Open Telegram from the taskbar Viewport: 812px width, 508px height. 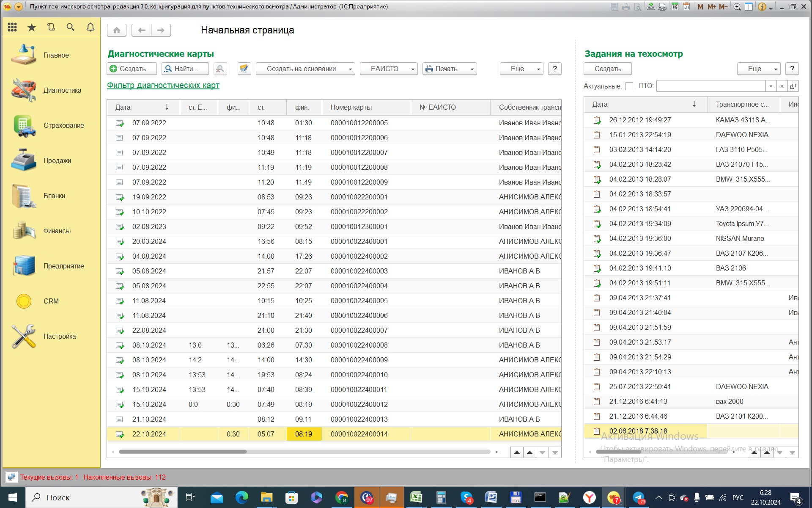(638, 497)
